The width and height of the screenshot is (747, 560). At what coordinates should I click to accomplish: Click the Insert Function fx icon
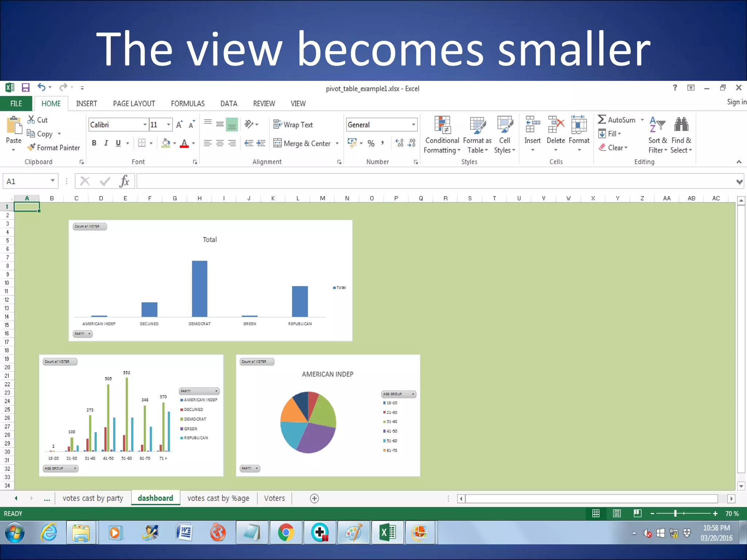coord(124,181)
